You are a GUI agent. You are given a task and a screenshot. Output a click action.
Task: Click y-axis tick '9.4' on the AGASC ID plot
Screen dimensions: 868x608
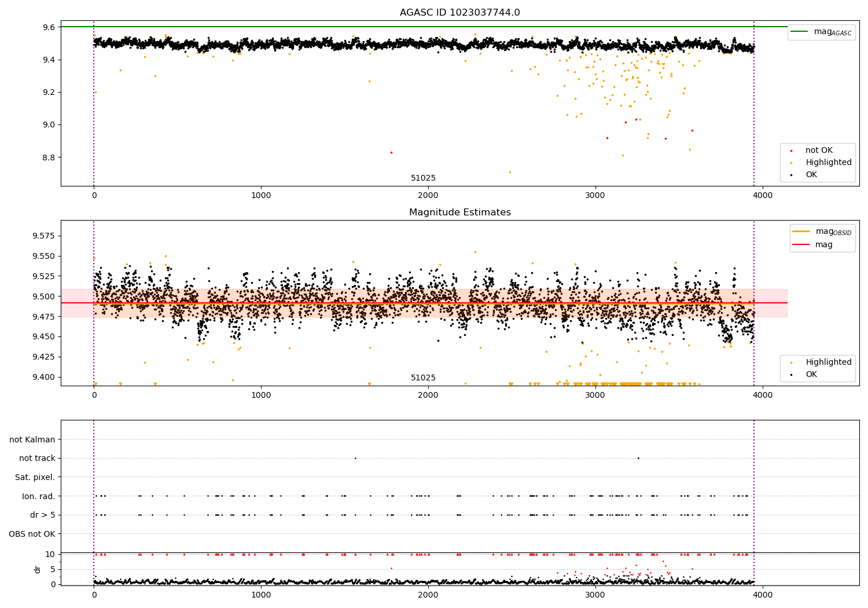pyautogui.click(x=49, y=60)
